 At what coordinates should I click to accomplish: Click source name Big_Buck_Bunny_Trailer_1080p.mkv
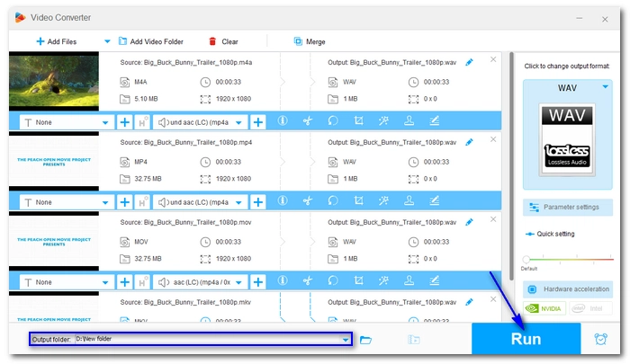click(185, 302)
